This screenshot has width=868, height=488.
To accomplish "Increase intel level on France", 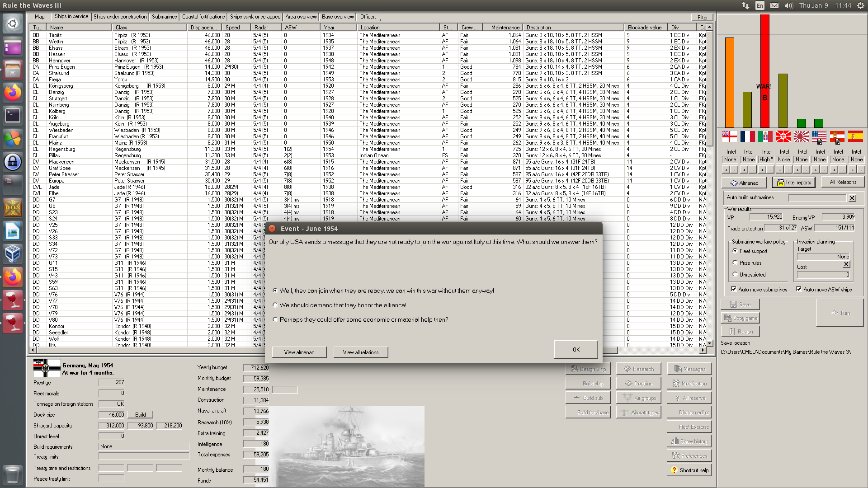I will tap(744, 170).
